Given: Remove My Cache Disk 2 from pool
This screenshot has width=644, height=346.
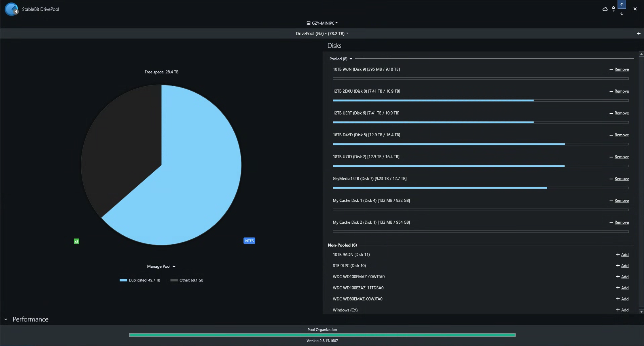Looking at the screenshot, I should (x=621, y=222).
